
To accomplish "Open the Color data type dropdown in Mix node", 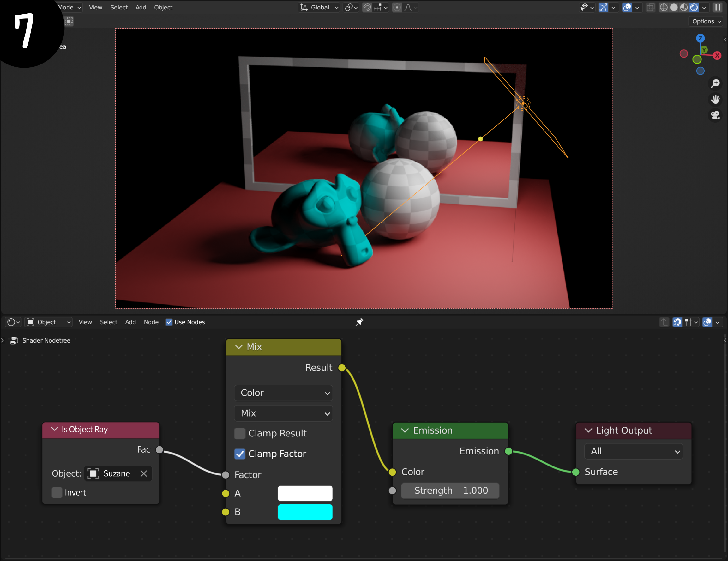I will click(283, 393).
